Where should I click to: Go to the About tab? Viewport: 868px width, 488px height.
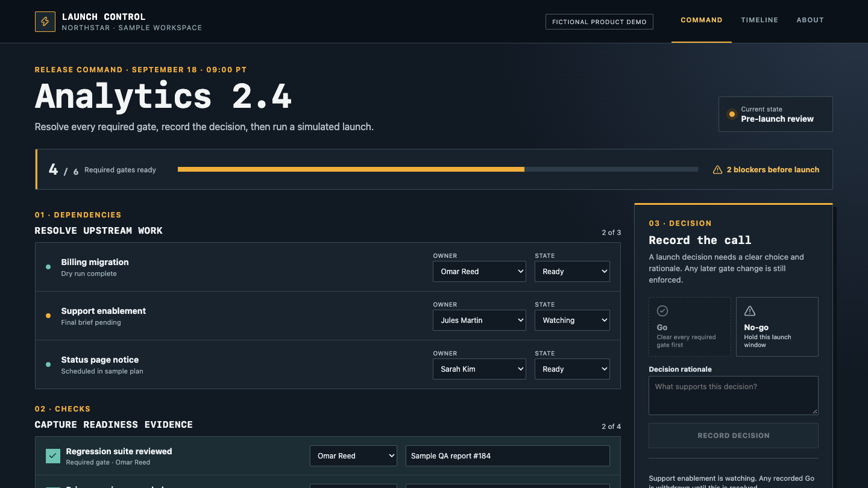tap(810, 20)
